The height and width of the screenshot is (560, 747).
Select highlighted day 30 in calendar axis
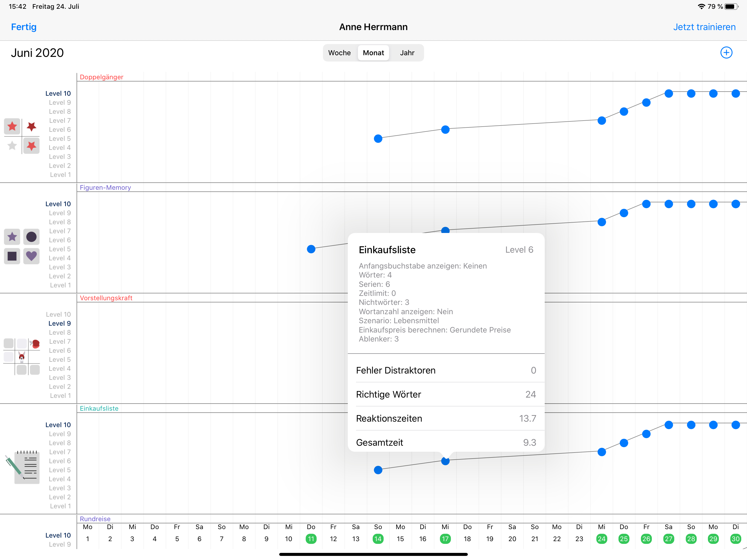coord(735,539)
